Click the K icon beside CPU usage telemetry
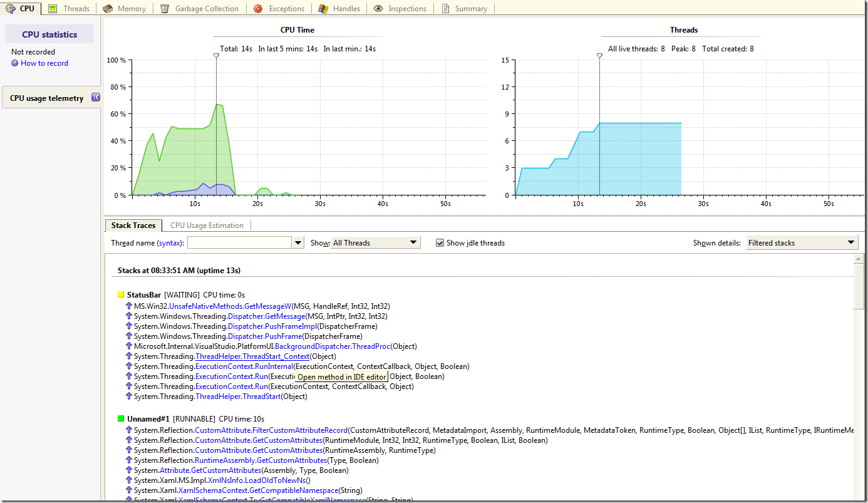Image resolution: width=868 pixels, height=503 pixels. tap(96, 97)
